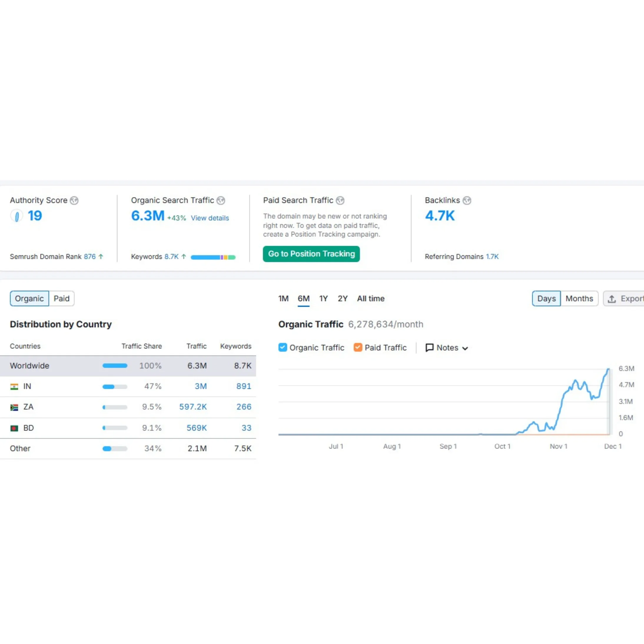Click the Organic Search Traffic info icon
The image size is (644, 644).
(x=221, y=200)
